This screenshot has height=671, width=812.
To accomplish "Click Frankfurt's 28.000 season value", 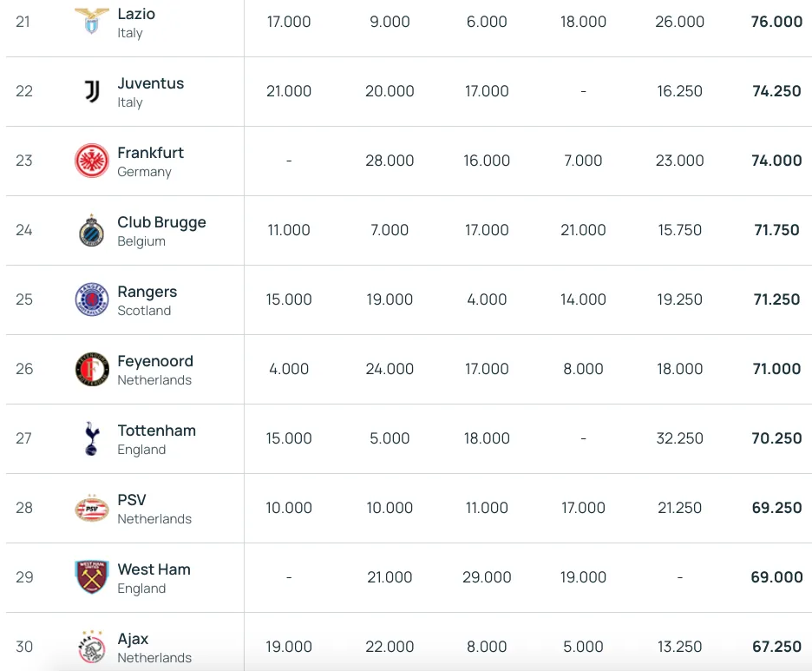I will [390, 161].
